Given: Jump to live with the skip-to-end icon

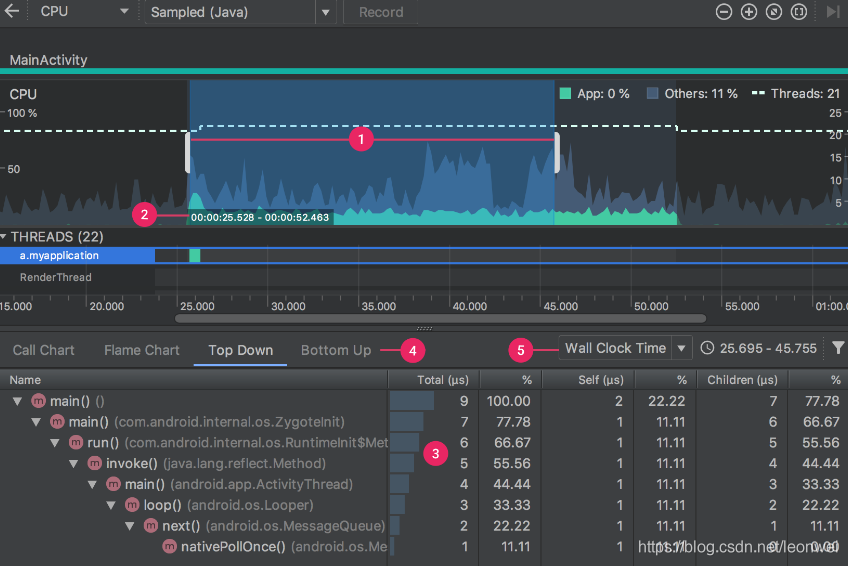Looking at the screenshot, I should pos(833,12).
